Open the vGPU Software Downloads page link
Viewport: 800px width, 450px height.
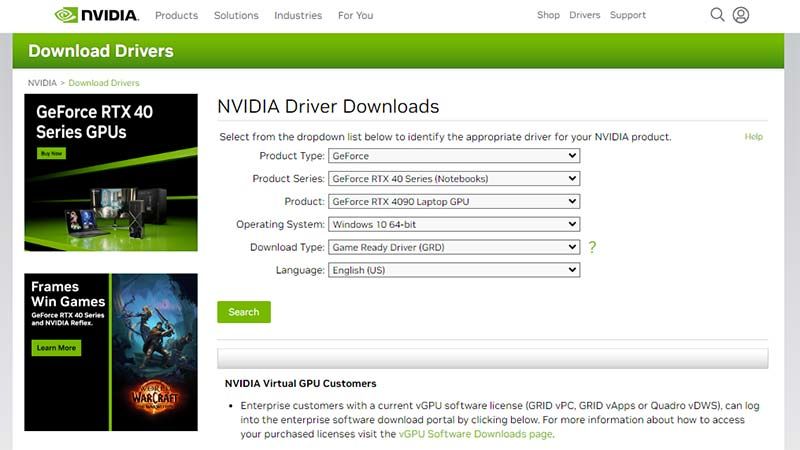click(475, 434)
